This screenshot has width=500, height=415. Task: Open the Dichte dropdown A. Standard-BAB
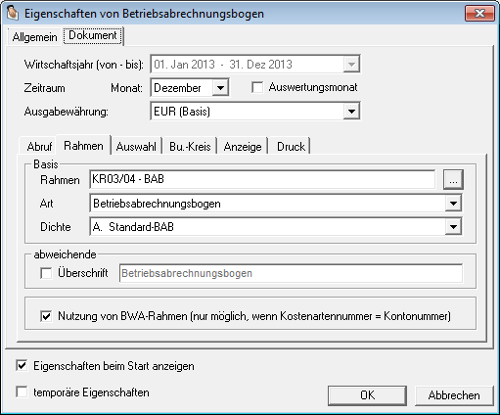453,227
